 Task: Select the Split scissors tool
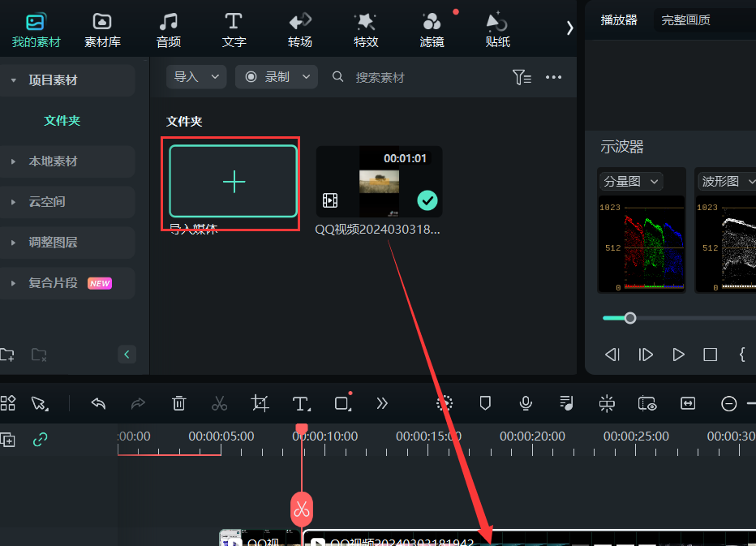[219, 403]
